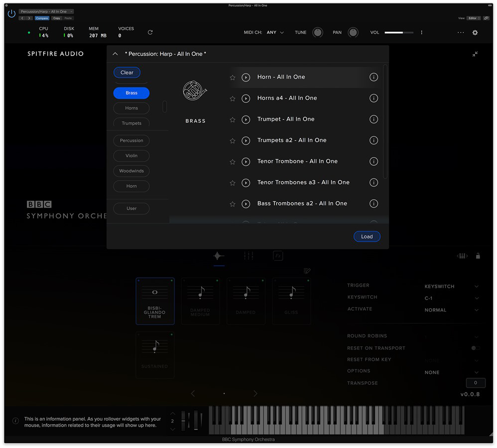
Task: Show info for Horn - All In One
Action: [373, 77]
